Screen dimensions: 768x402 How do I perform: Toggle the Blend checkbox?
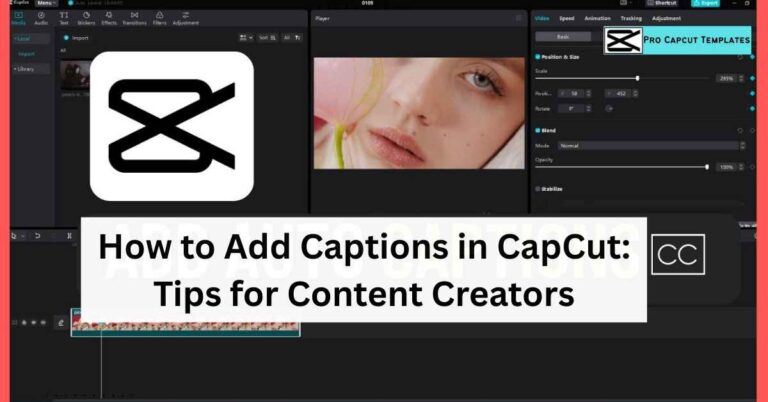[538, 130]
